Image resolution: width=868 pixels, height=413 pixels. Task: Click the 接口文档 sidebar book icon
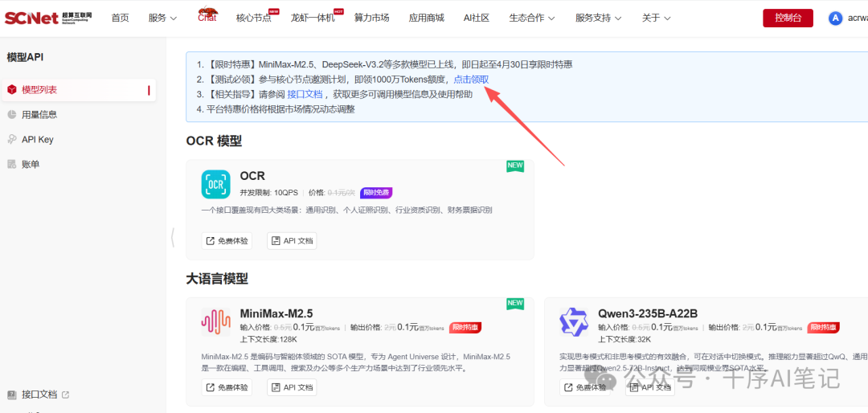pyautogui.click(x=11, y=395)
